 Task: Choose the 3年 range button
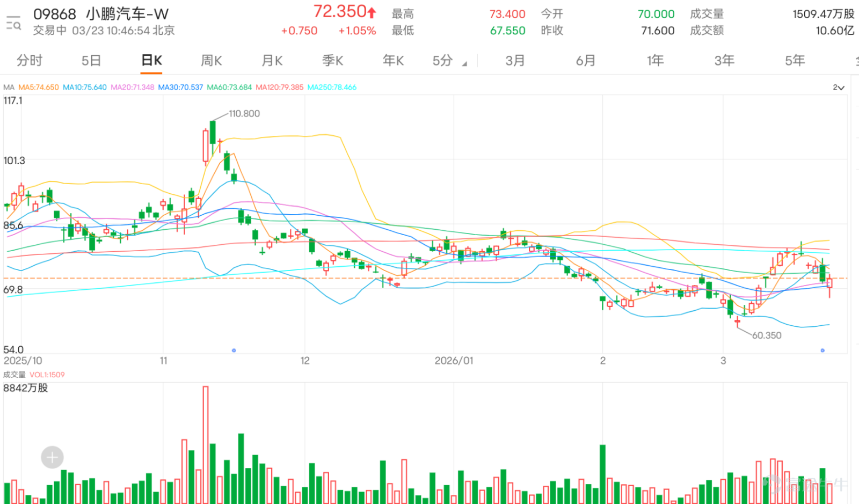point(725,61)
